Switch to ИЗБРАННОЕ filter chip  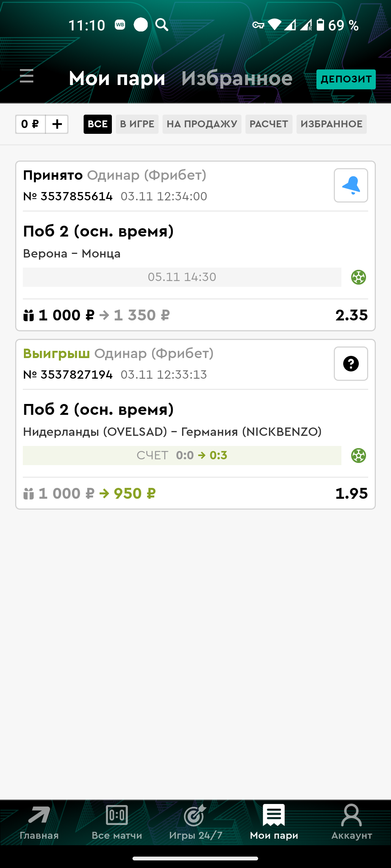tap(331, 124)
